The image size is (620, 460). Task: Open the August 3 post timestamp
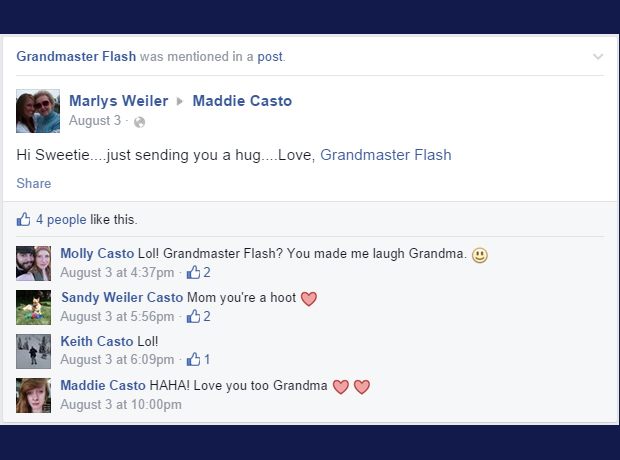pos(95,120)
